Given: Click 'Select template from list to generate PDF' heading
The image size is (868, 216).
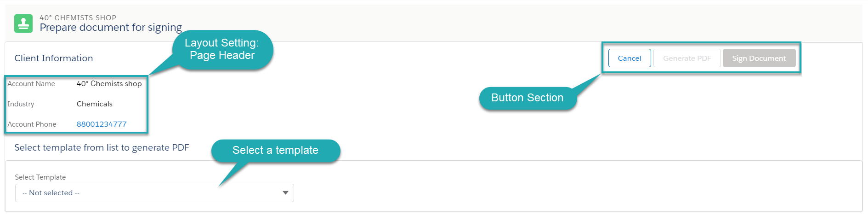Looking at the screenshot, I should (102, 148).
